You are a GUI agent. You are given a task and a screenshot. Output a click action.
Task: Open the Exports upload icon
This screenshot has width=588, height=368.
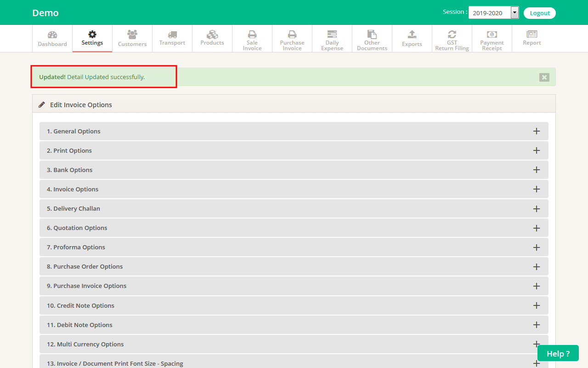(x=412, y=34)
